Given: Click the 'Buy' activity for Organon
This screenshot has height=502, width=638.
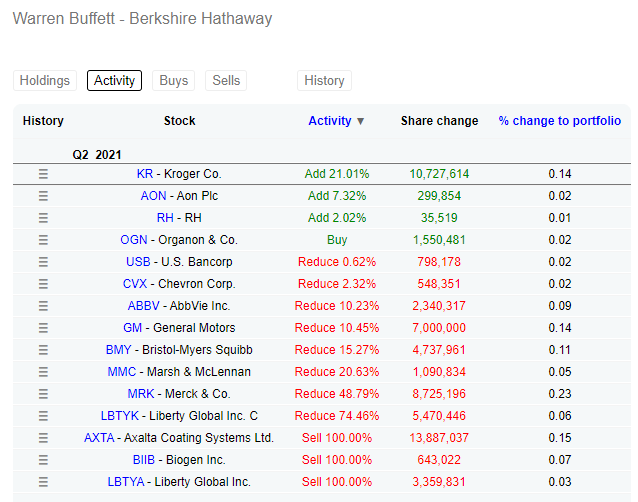Looking at the screenshot, I should [337, 240].
